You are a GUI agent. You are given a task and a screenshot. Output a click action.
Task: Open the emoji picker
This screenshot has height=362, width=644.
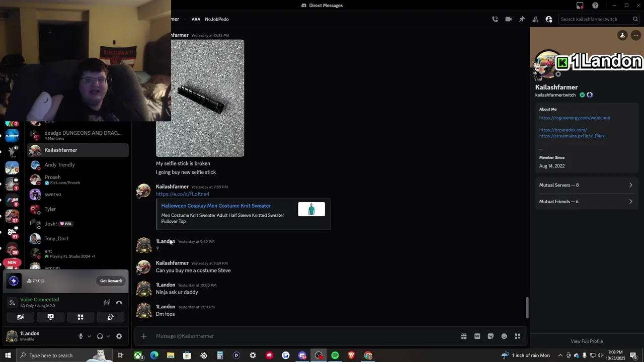point(504,336)
